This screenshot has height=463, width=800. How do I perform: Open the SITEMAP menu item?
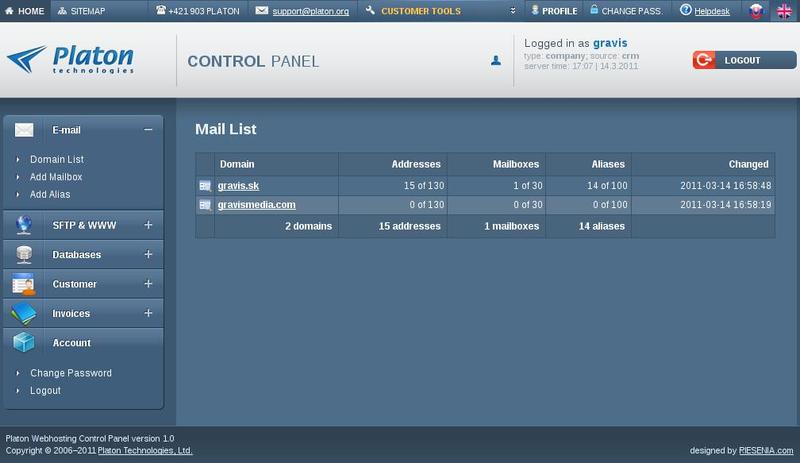click(x=88, y=11)
